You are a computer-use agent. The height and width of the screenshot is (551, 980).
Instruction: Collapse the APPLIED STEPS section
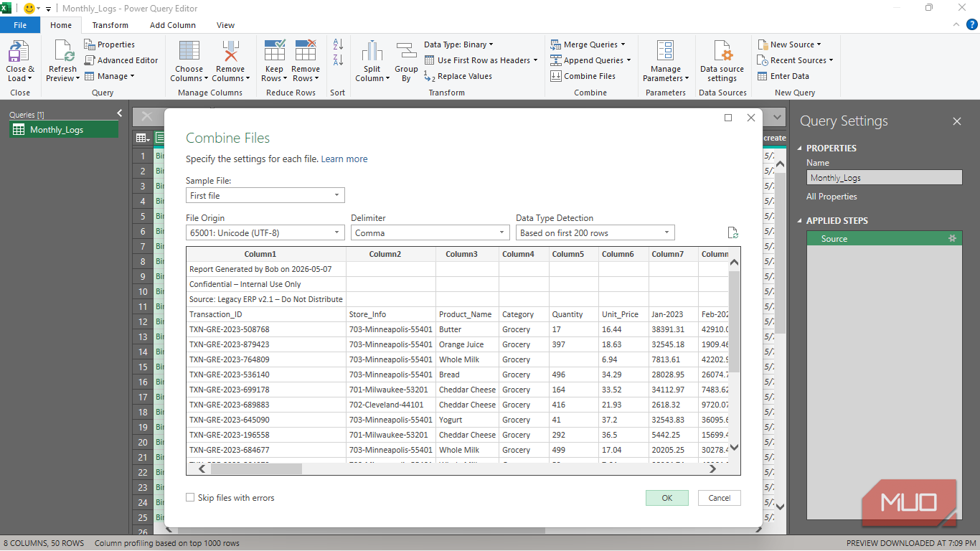[801, 221]
